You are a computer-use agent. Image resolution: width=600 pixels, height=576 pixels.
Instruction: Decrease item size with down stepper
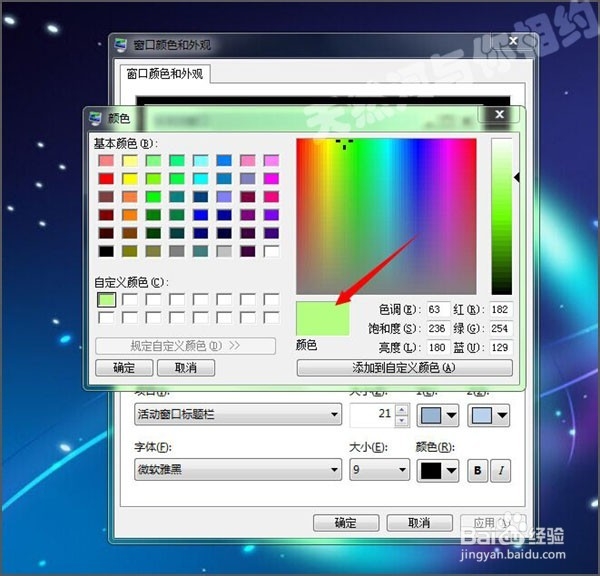[x=401, y=420]
